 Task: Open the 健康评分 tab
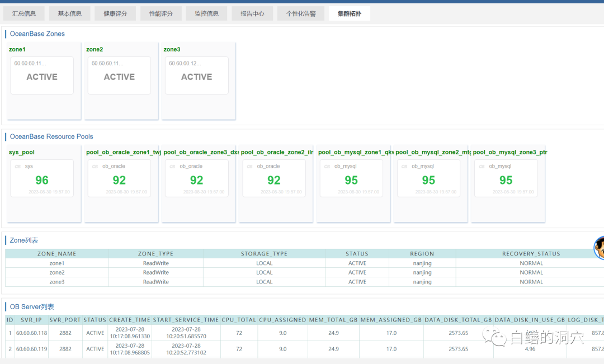point(115,13)
